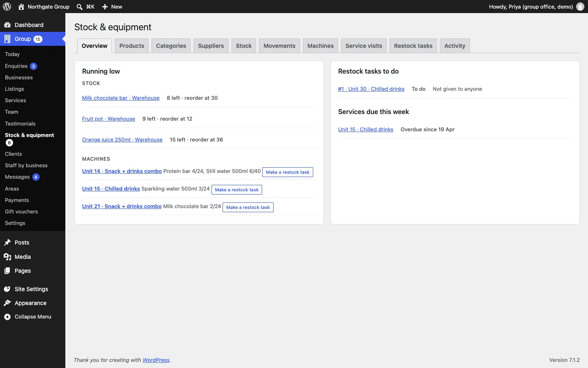The image size is (588, 368).
Task: Click the Northgate Group home icon
Action: (21, 7)
